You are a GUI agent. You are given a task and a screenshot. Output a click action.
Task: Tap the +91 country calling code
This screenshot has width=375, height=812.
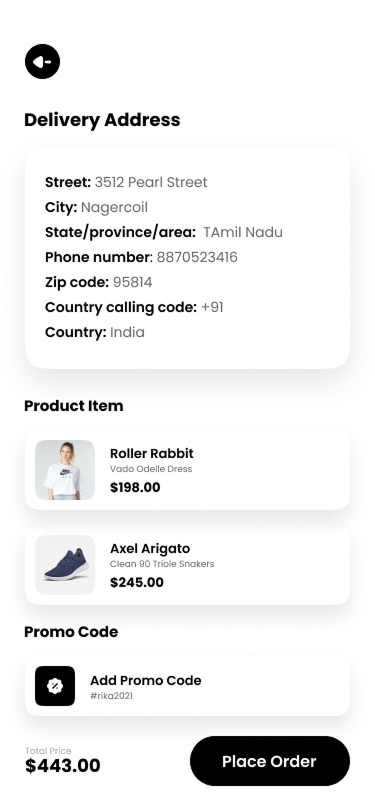pyautogui.click(x=212, y=308)
